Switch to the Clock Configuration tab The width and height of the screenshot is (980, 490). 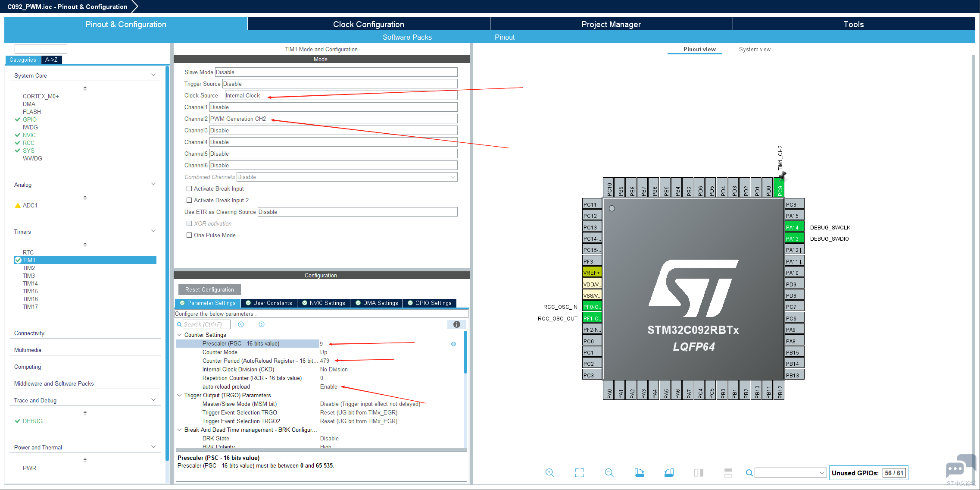pos(368,24)
